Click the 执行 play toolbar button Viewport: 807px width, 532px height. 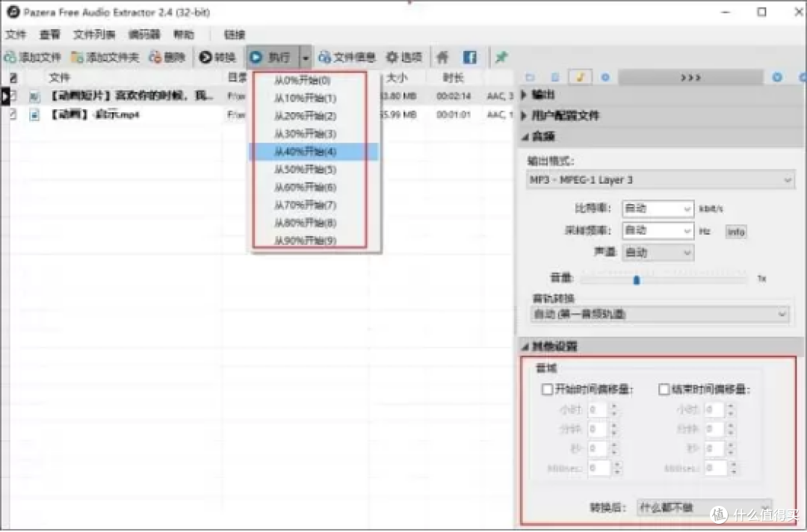point(272,57)
